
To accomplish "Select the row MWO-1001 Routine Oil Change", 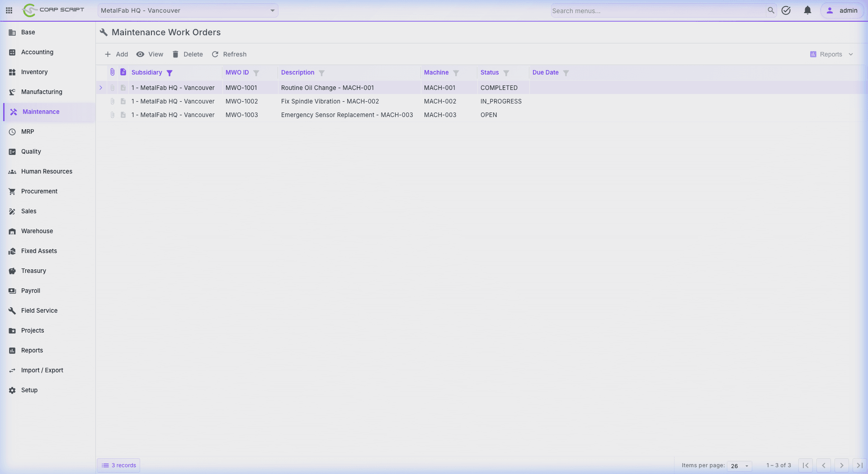I will [x=327, y=88].
